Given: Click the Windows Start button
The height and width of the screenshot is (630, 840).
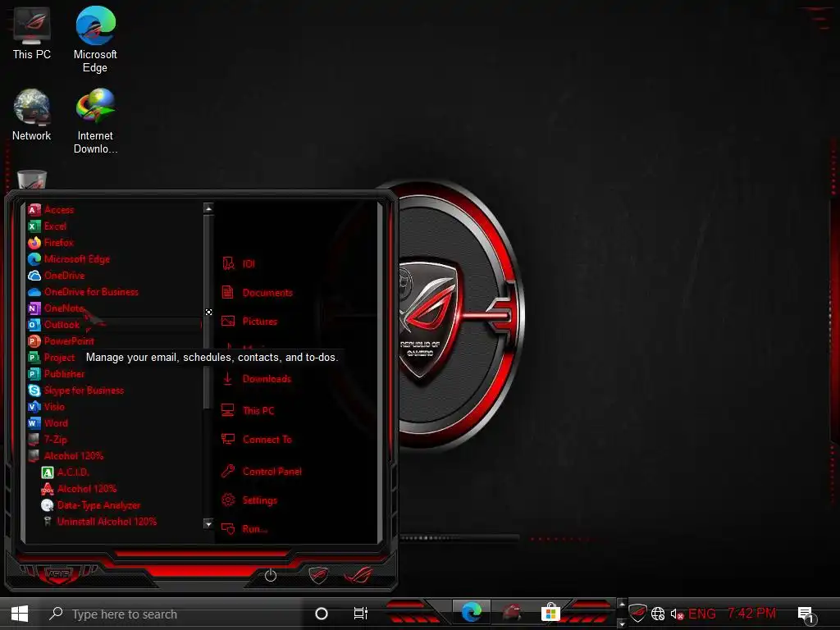Looking at the screenshot, I should pyautogui.click(x=20, y=614).
